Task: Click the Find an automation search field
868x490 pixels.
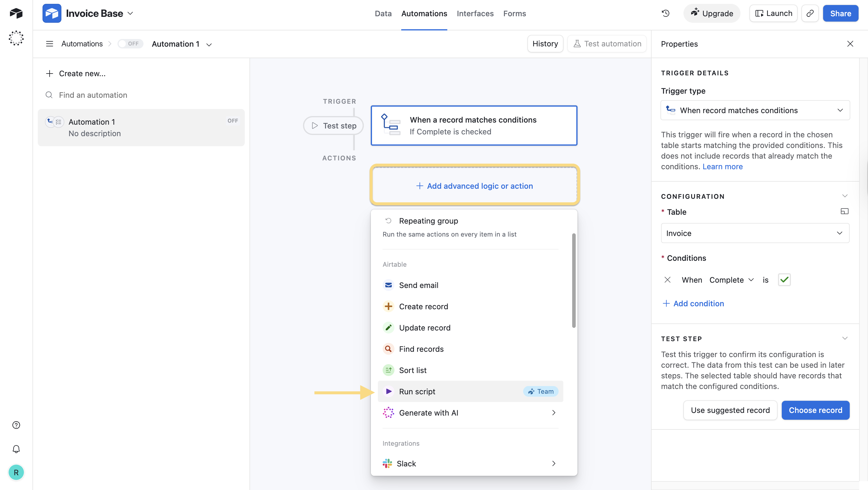Action: click(93, 95)
